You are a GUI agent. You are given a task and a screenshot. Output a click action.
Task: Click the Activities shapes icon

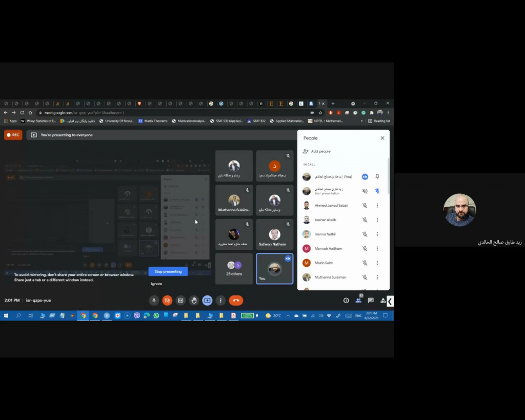[382, 301]
